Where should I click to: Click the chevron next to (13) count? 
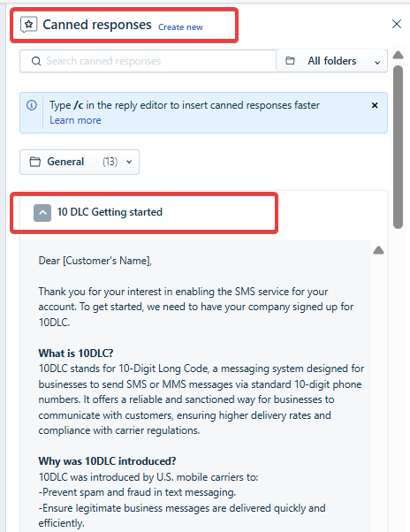[129, 162]
